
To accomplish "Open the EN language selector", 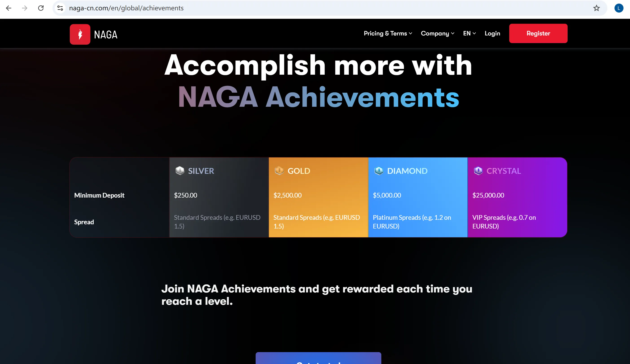I will click(469, 33).
